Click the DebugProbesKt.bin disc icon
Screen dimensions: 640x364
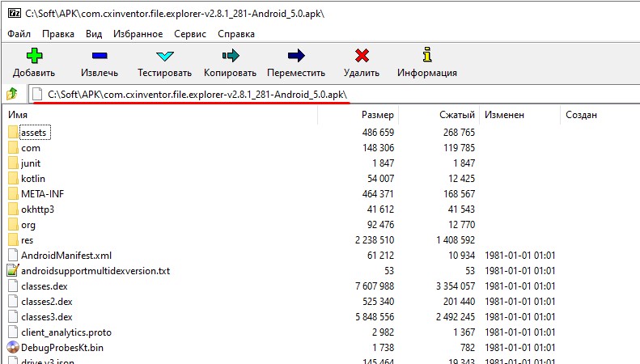tap(13, 348)
